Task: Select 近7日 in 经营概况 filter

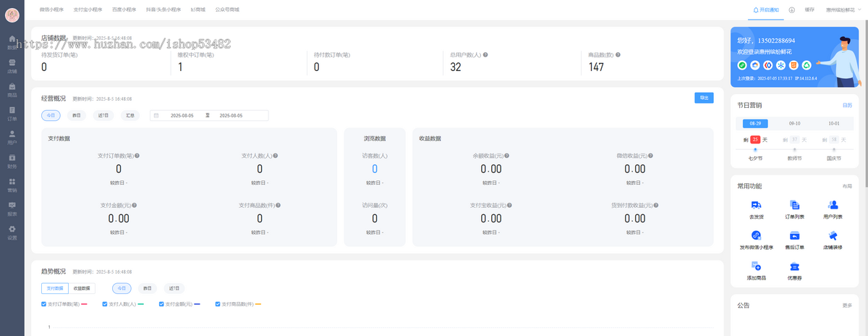Action: 103,115
